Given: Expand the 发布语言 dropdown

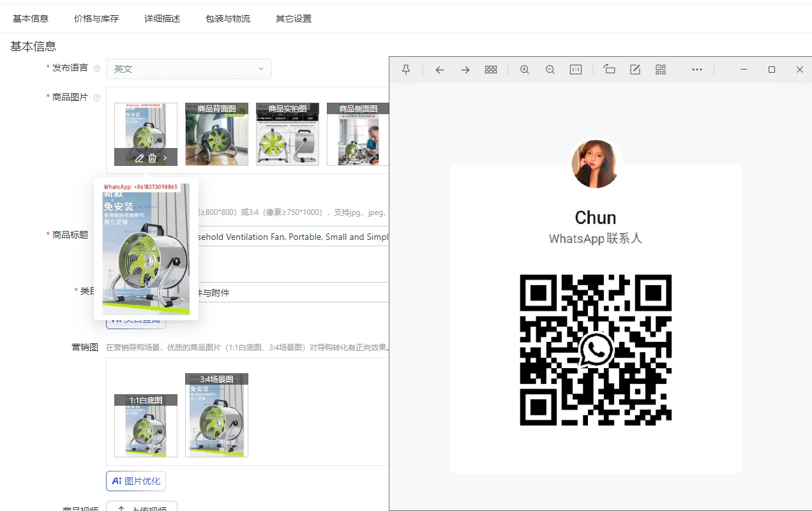Looking at the screenshot, I should [x=189, y=69].
